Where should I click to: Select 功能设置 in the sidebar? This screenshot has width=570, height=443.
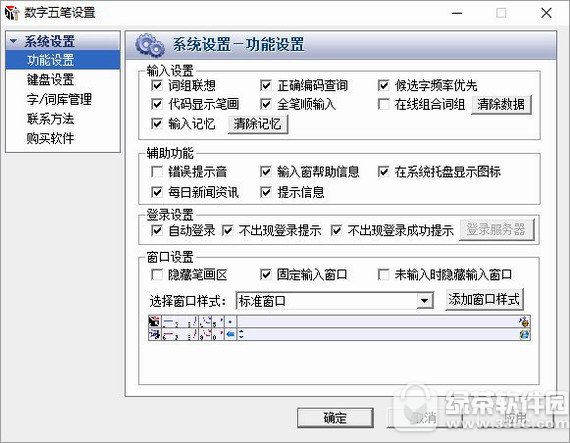pos(63,60)
